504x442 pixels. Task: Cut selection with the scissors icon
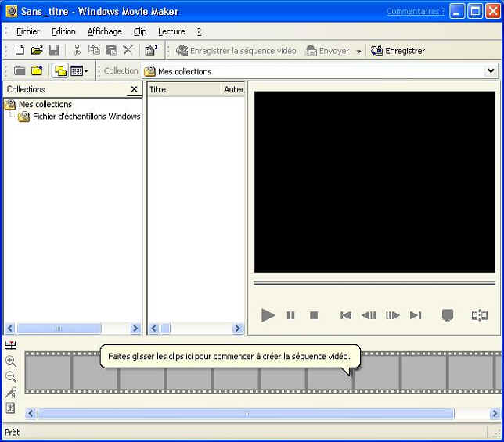click(77, 50)
